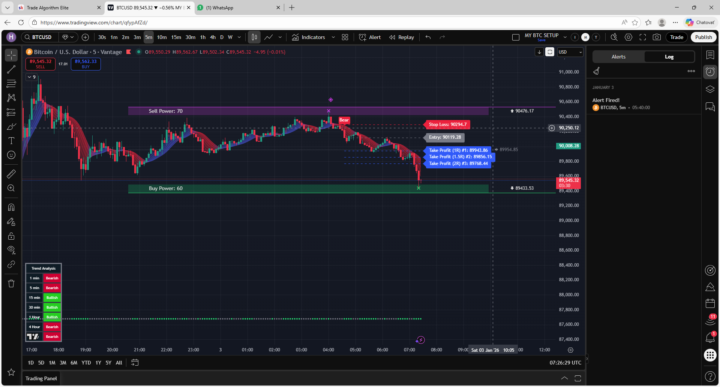Open the forecasting and measurement tools
Image resolution: width=720 pixels, height=387 pixels.
click(11, 112)
